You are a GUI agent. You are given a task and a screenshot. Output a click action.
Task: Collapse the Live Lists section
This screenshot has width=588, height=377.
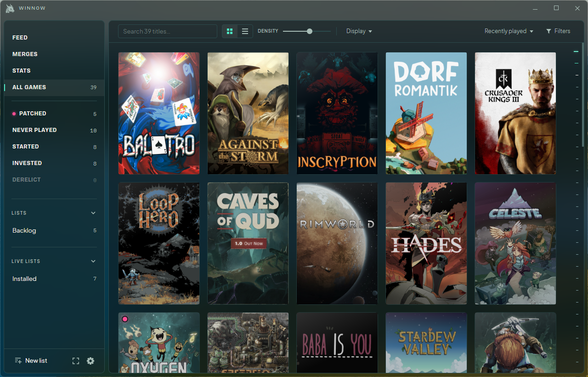[x=93, y=261]
